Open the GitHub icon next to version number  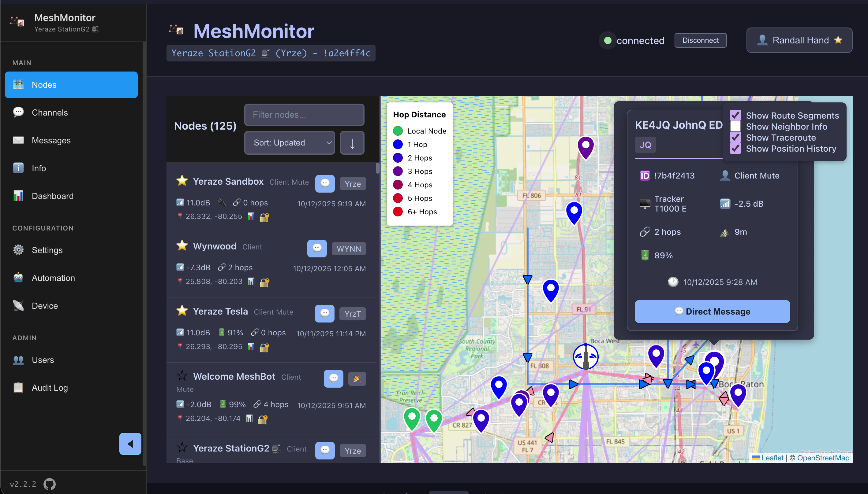[49, 484]
